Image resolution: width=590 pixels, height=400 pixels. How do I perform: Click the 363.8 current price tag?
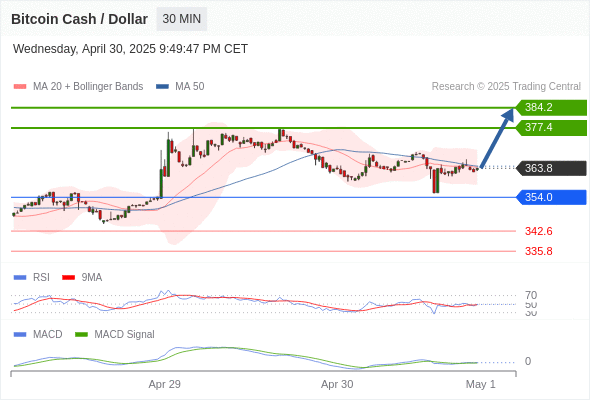pyautogui.click(x=551, y=168)
